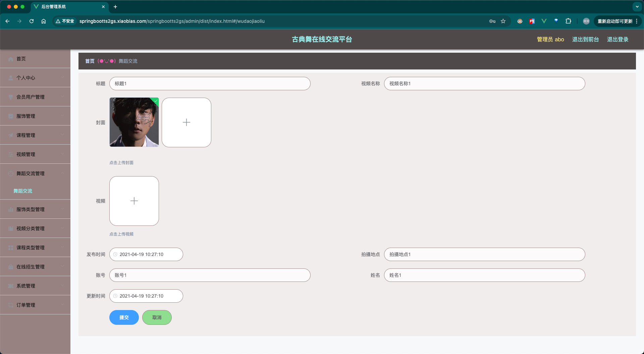This screenshot has height=354, width=644.
Task: Click 管理员 abo text in header
Action: coord(550,39)
